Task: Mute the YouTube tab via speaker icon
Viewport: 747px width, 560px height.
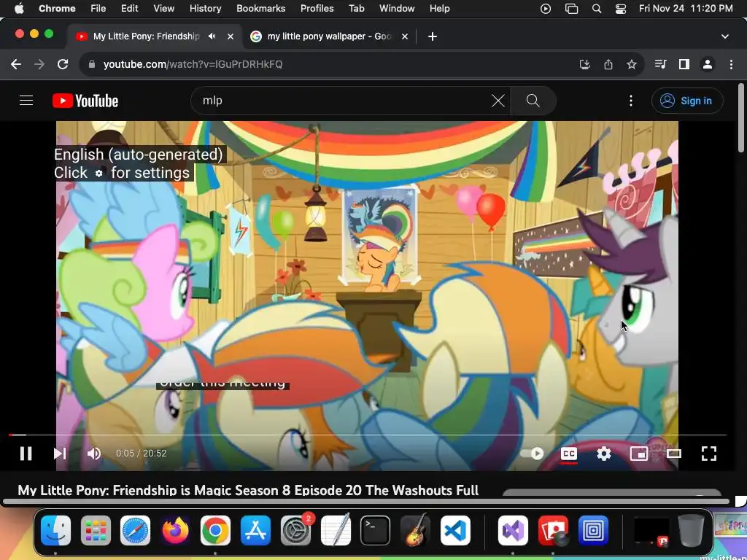Action: click(x=212, y=36)
